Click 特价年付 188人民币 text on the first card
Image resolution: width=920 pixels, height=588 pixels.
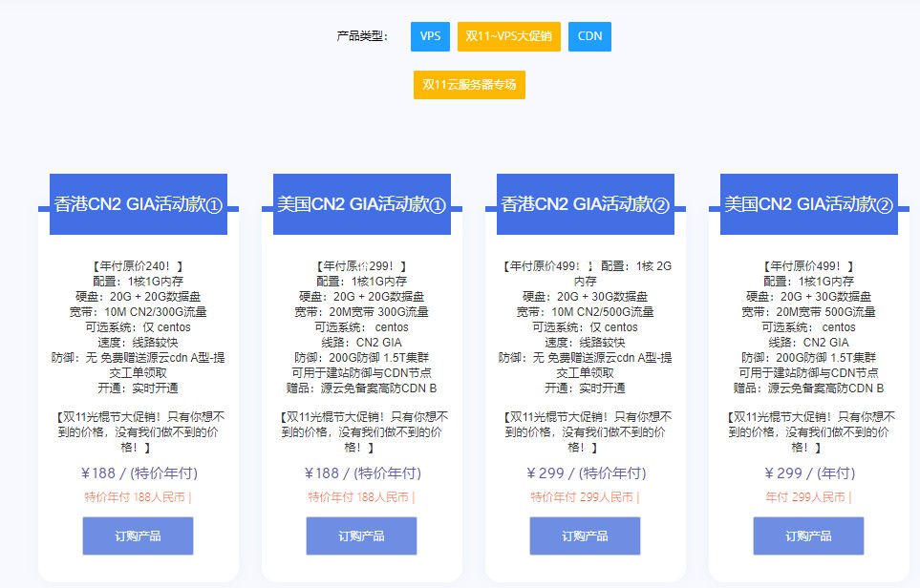[138, 497]
